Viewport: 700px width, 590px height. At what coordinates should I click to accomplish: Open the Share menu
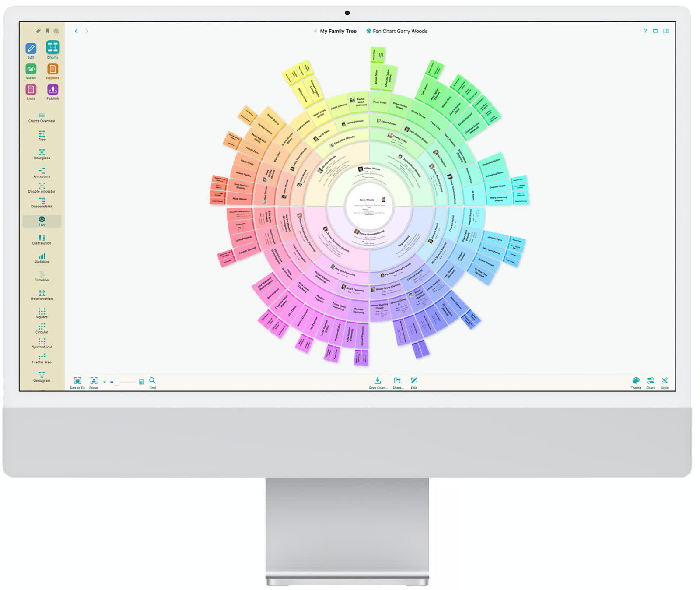click(x=398, y=383)
